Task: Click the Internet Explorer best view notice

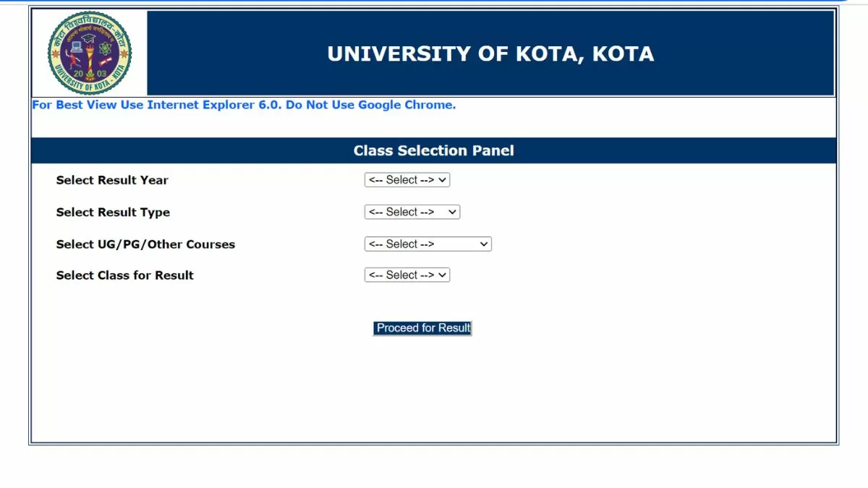Action: tap(244, 105)
